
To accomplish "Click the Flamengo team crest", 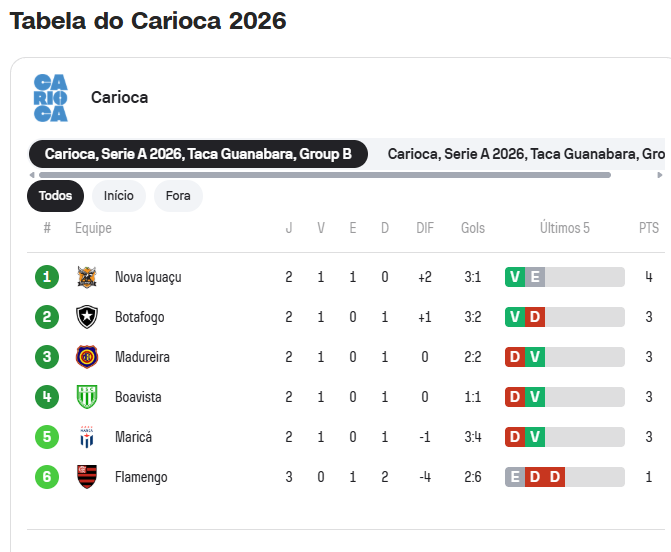I will [87, 477].
